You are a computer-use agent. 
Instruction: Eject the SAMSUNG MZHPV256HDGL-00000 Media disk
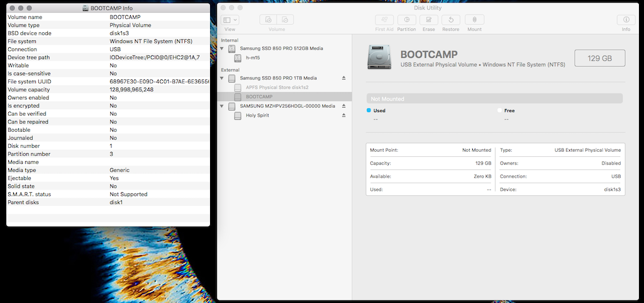[x=344, y=106]
